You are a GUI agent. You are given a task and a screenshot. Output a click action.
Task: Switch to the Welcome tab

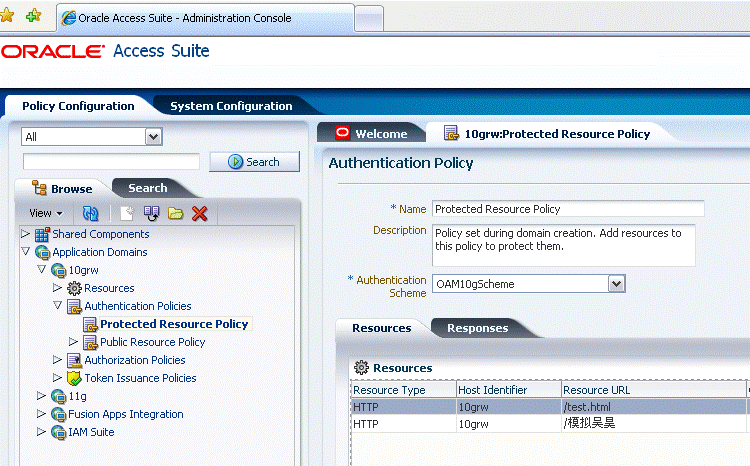coord(371,133)
